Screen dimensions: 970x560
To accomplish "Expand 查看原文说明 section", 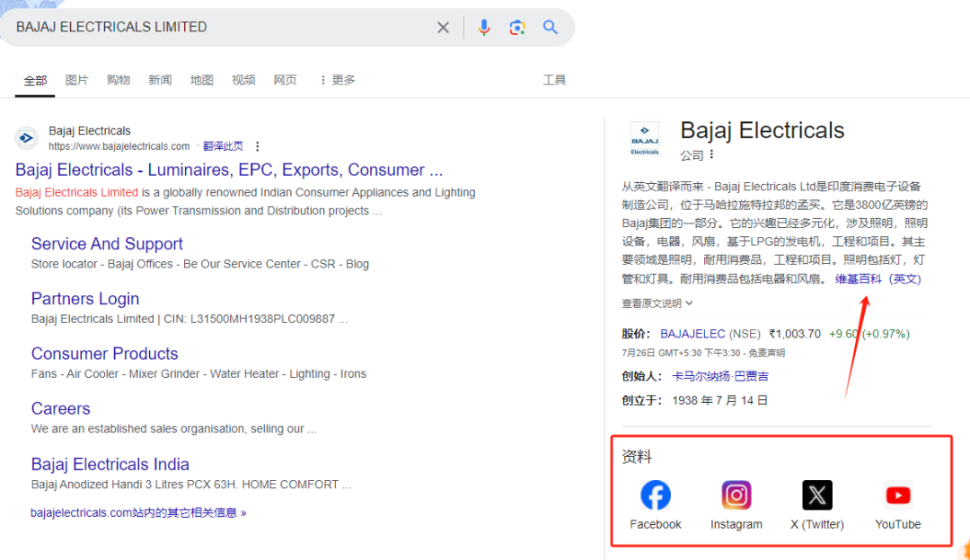I will coord(657,303).
